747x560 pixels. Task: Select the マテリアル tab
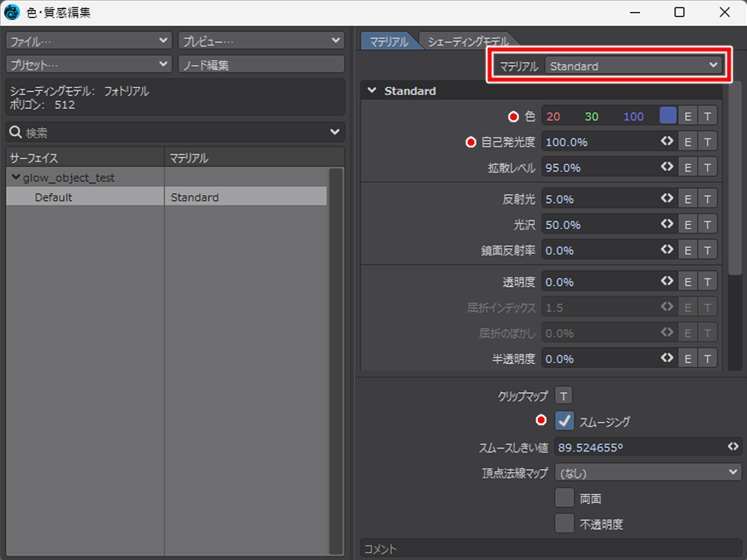388,42
